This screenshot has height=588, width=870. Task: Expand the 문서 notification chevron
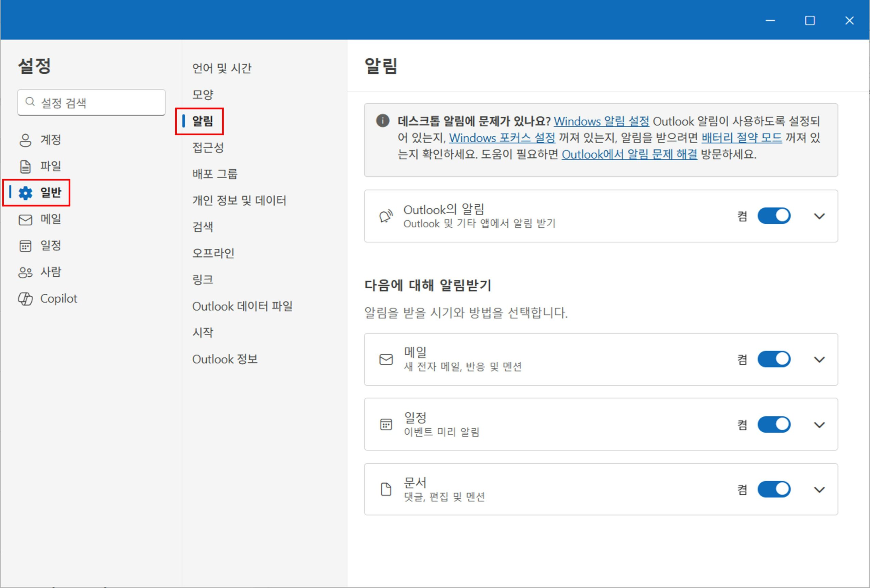click(x=819, y=489)
